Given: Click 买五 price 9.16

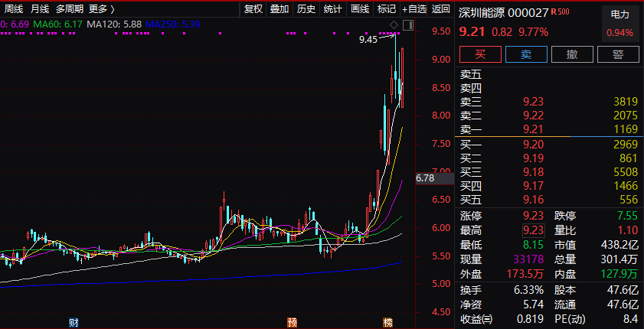Looking at the screenshot, I should point(533,200).
